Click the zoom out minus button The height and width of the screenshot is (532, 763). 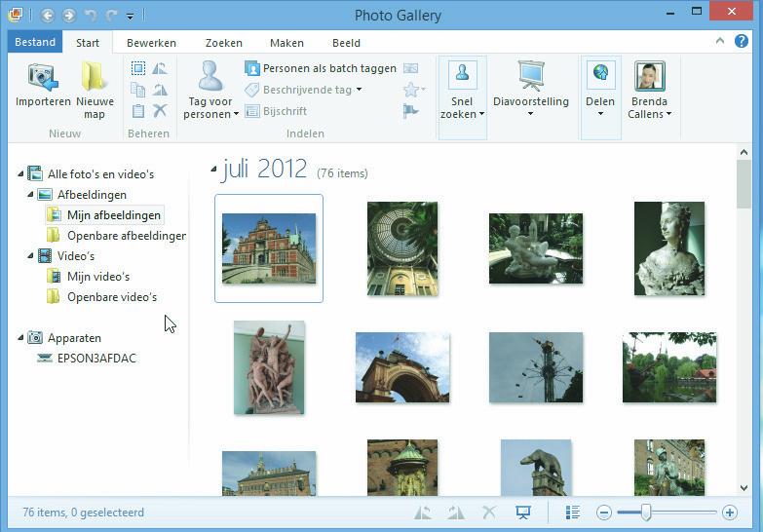click(x=604, y=513)
